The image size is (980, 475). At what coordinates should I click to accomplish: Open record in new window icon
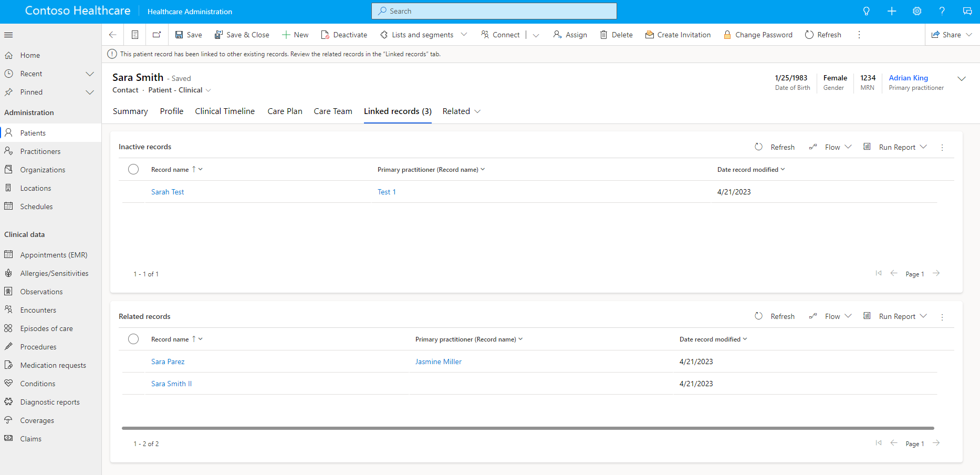pyautogui.click(x=157, y=35)
